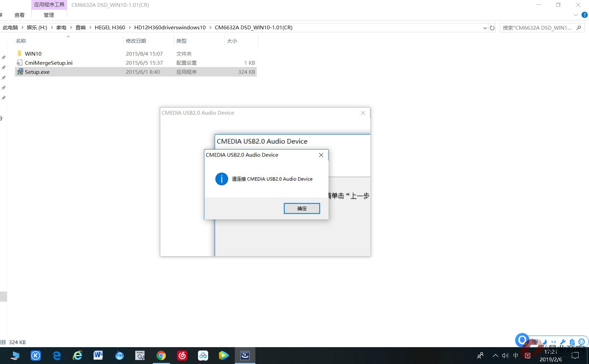The image size is (589, 364).
Task: Launch Internet Explorer from taskbar
Action: tap(78, 356)
